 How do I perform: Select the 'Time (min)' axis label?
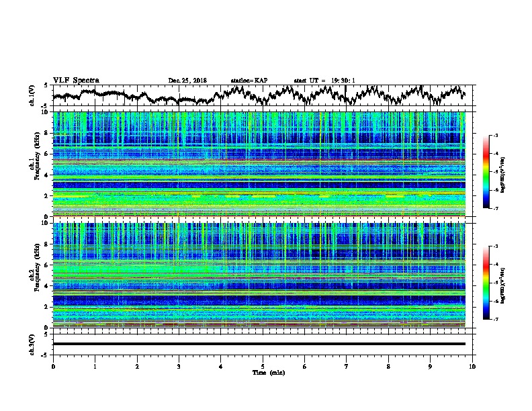coord(269,373)
